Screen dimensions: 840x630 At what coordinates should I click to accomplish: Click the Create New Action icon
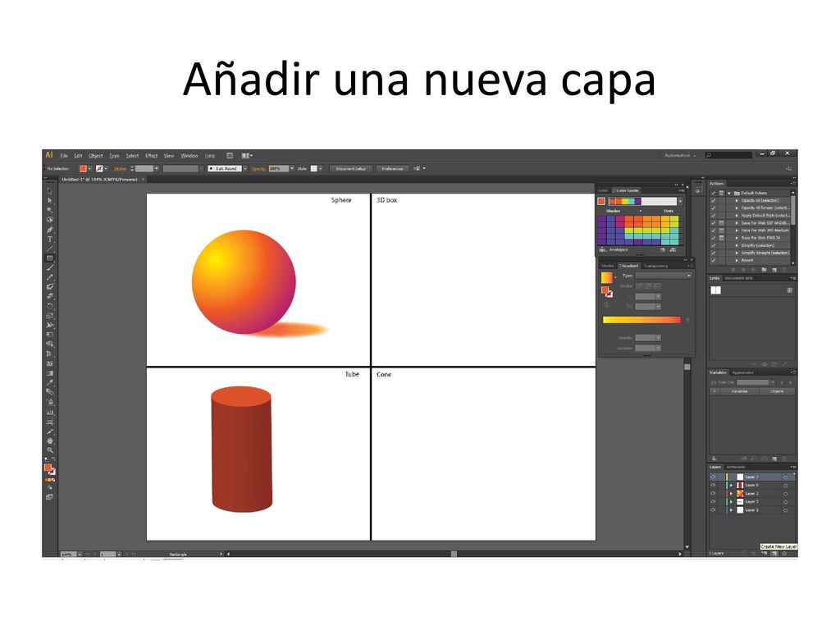tap(774, 269)
